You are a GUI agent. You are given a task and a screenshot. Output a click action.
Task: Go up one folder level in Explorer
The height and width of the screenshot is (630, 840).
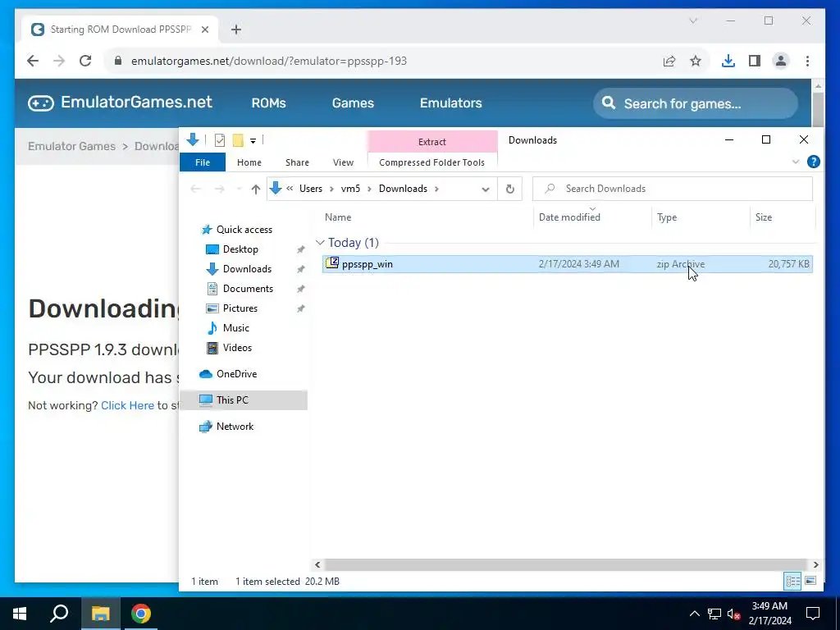(256, 189)
